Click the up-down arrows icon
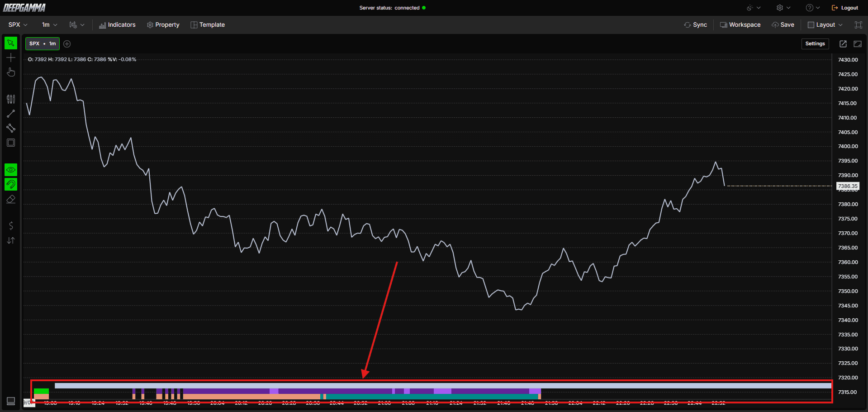 [11, 240]
